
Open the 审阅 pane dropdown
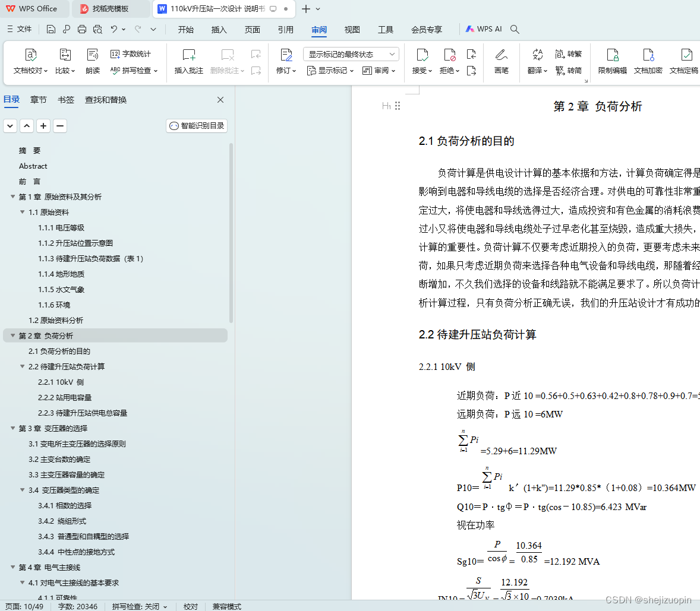tap(379, 71)
